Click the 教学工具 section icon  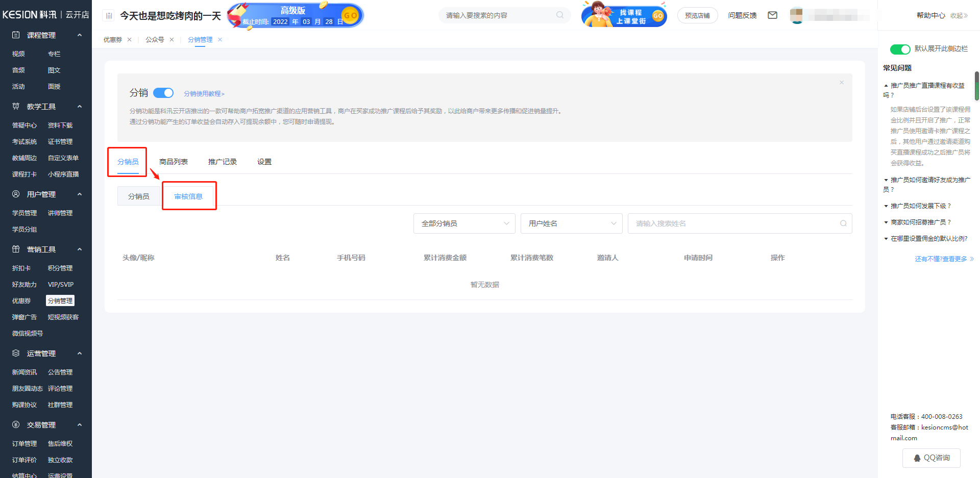coord(16,107)
